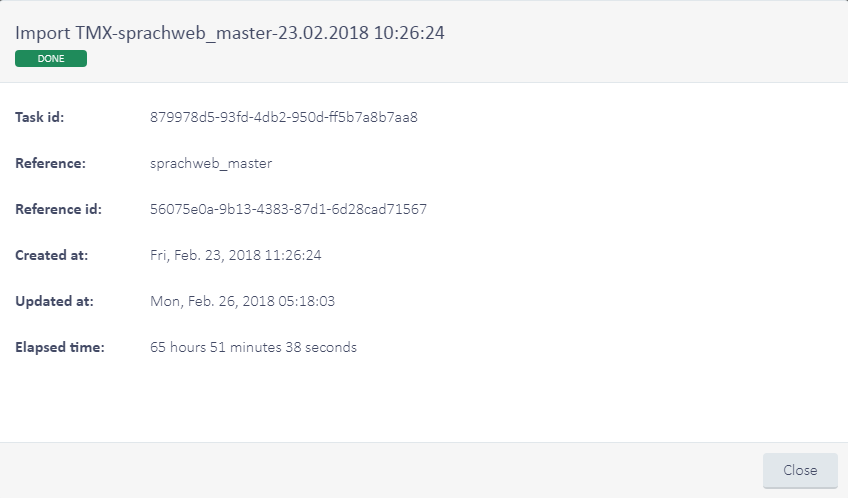The width and height of the screenshot is (848, 498).
Task: Click the 11:26:24 created time
Action: pos(293,255)
